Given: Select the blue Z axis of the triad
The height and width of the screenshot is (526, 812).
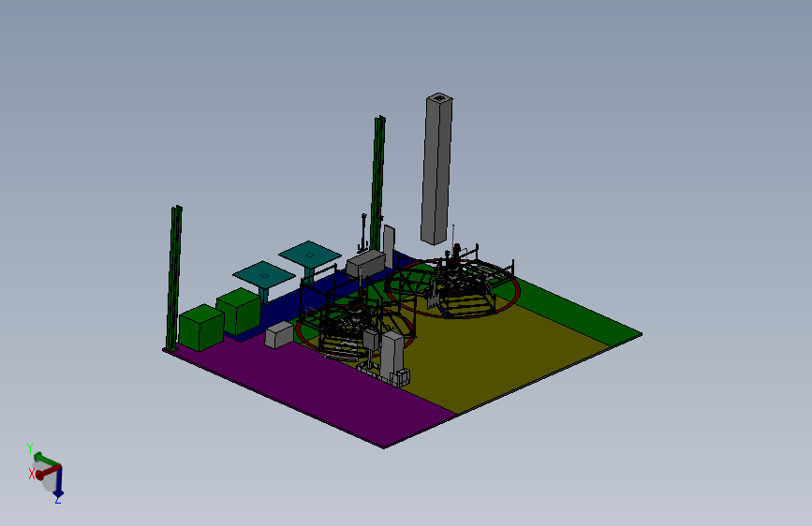Looking at the screenshot, I should [x=58, y=481].
